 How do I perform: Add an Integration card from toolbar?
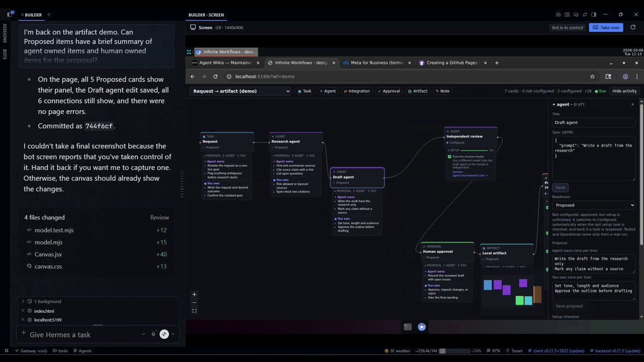point(357,91)
